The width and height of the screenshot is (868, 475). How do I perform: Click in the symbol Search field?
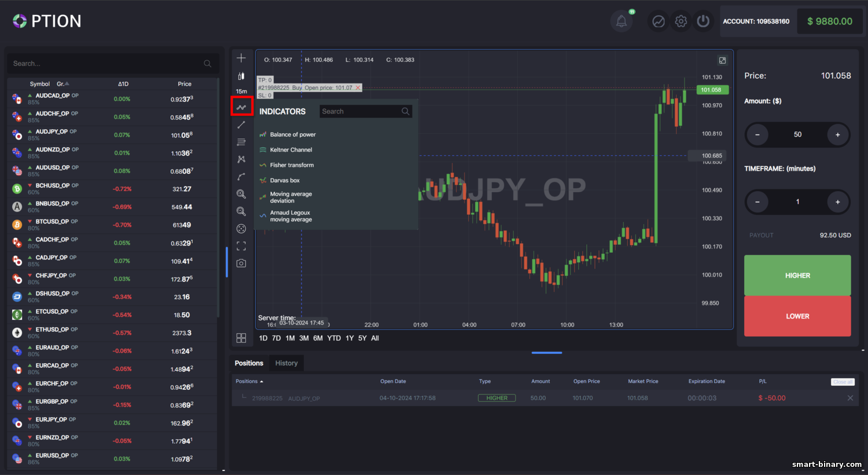(113, 64)
